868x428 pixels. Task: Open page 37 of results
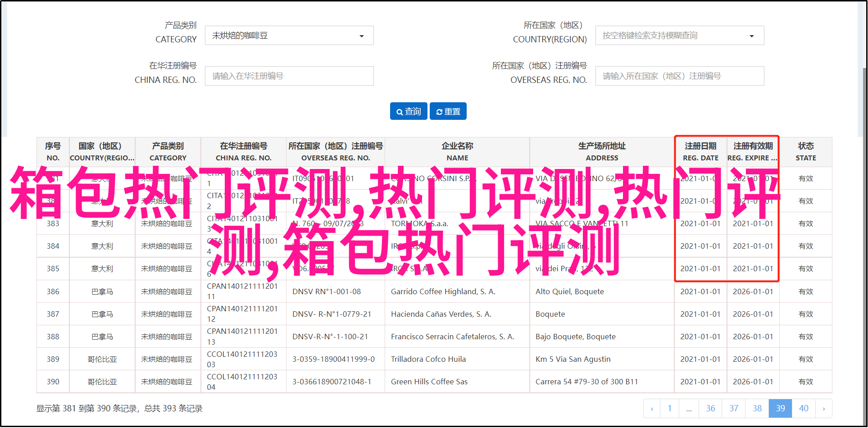734,409
